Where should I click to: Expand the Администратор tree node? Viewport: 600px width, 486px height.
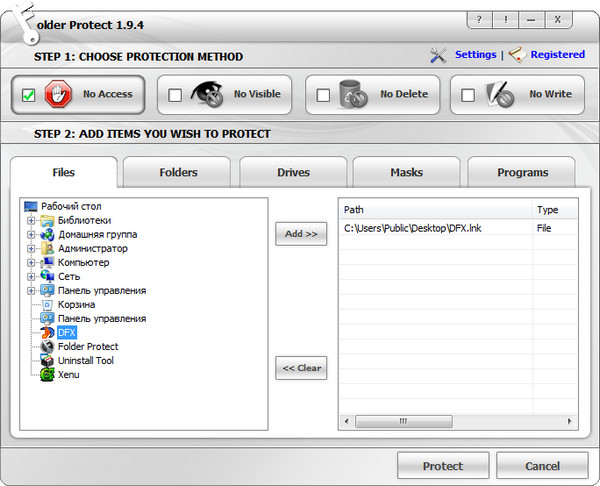(31, 249)
